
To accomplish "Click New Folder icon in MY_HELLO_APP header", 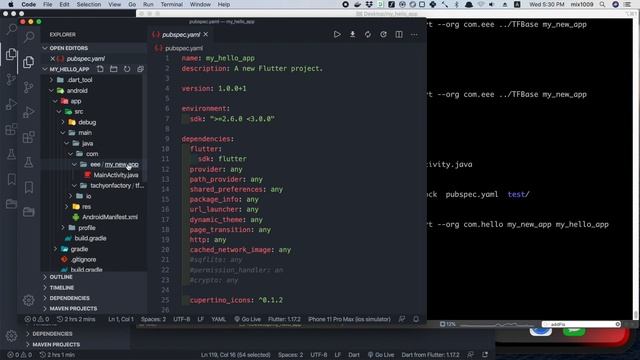I will pos(113,69).
